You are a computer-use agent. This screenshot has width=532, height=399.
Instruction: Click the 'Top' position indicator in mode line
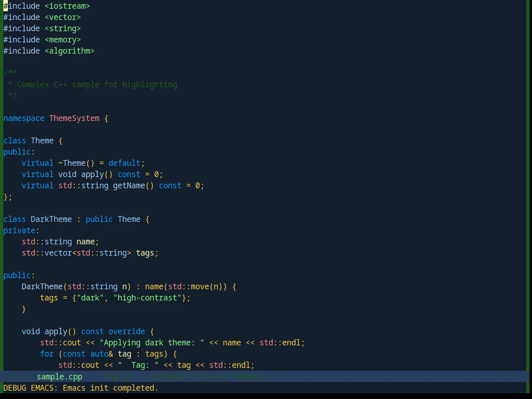click(x=112, y=377)
